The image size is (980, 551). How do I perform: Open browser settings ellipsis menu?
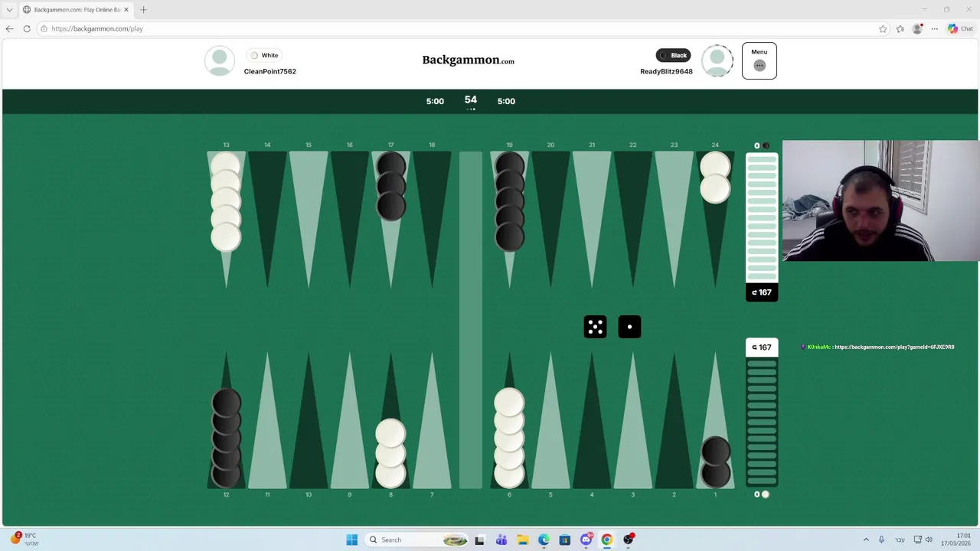934,28
